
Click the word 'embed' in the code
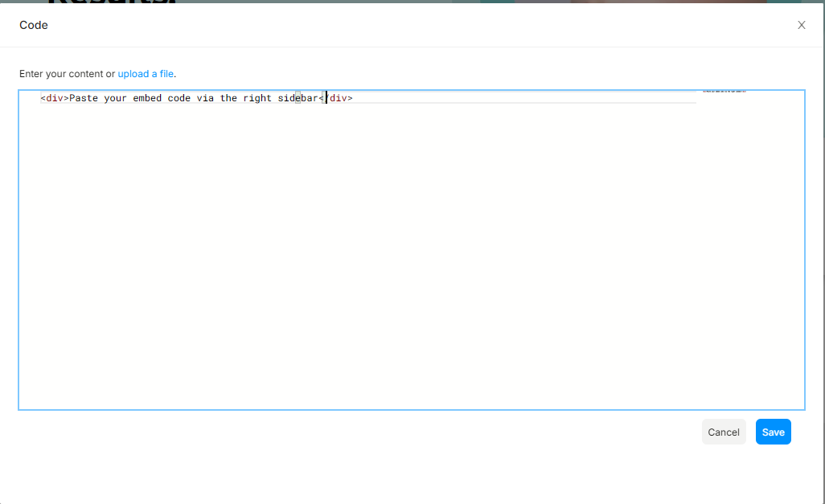coord(147,98)
